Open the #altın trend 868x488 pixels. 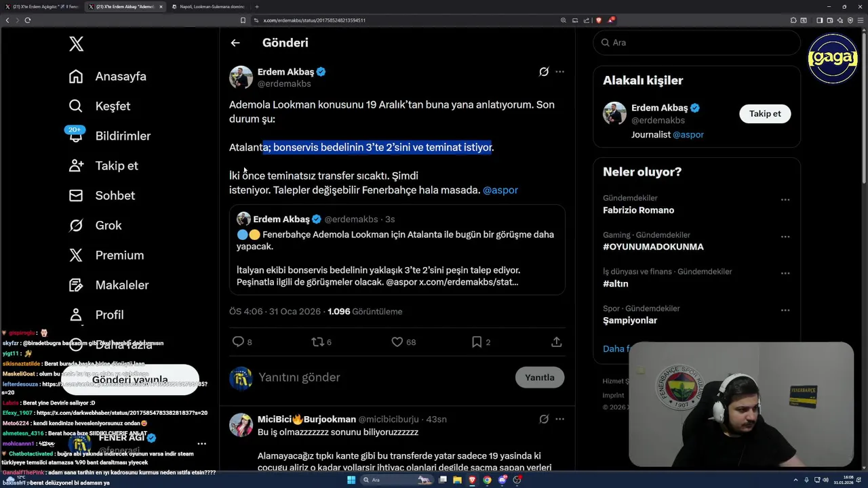(616, 284)
